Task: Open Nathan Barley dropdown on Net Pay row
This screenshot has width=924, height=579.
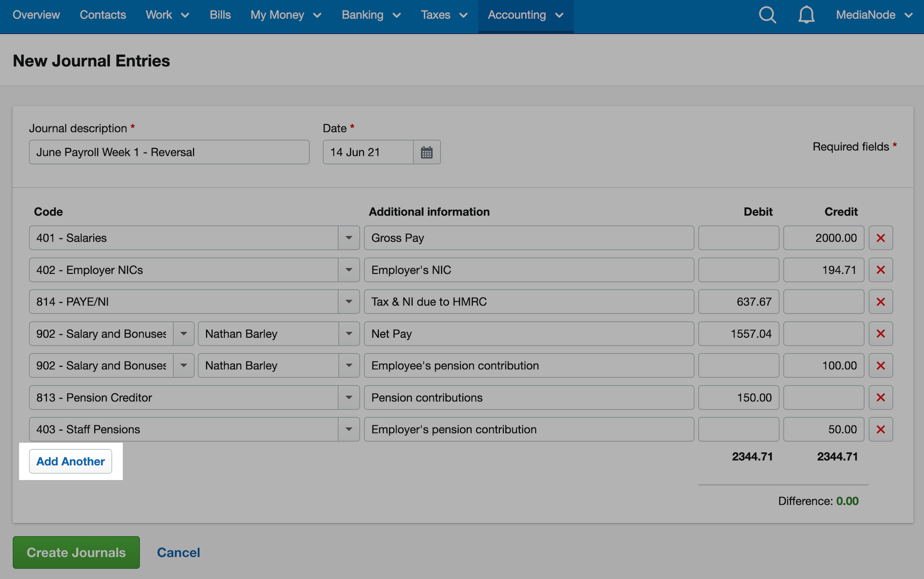Action: click(x=349, y=334)
